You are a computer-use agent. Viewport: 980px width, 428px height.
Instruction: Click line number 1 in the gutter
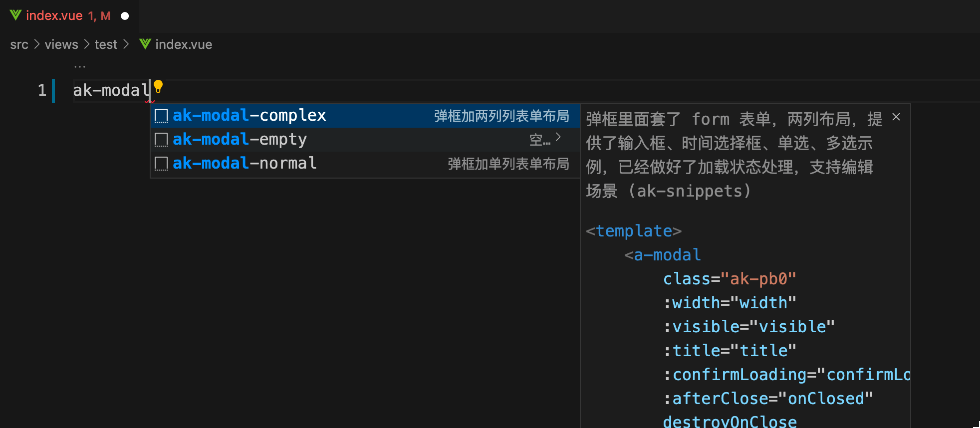pos(42,90)
